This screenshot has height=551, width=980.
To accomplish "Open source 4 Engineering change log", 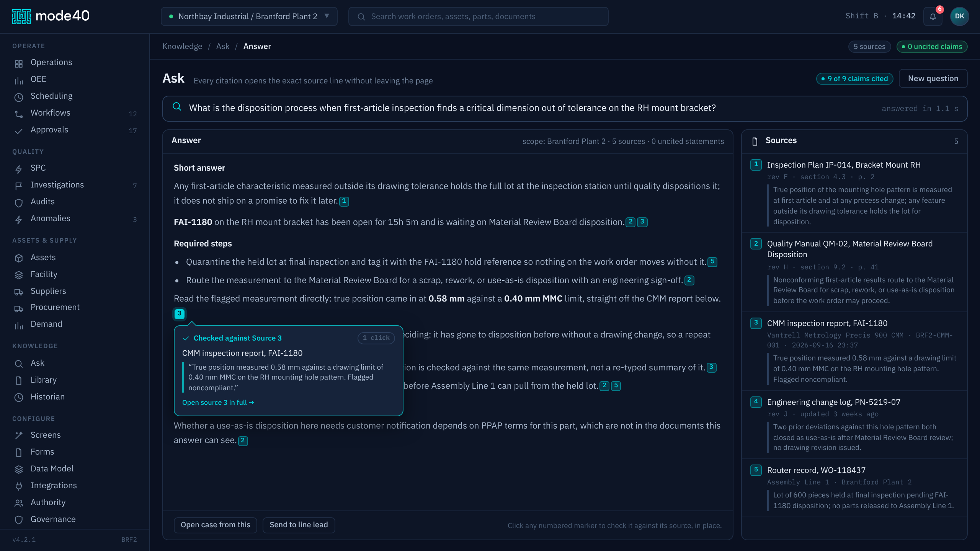I will click(x=854, y=425).
